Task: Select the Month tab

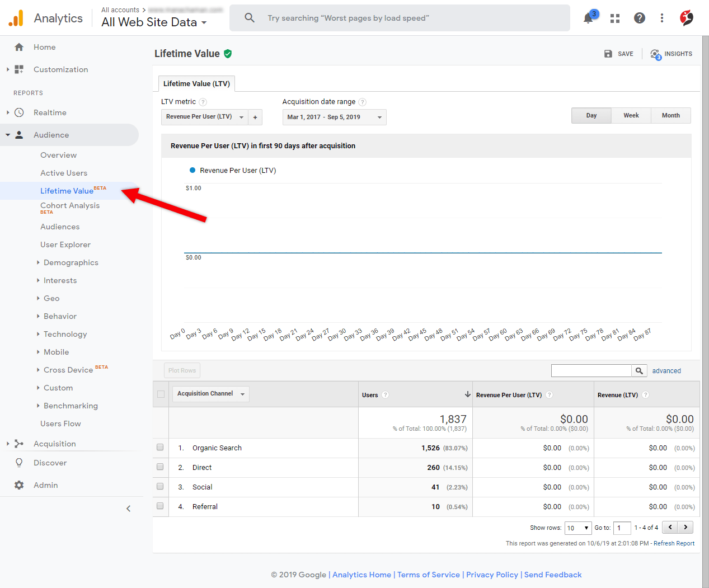Action: (x=670, y=115)
